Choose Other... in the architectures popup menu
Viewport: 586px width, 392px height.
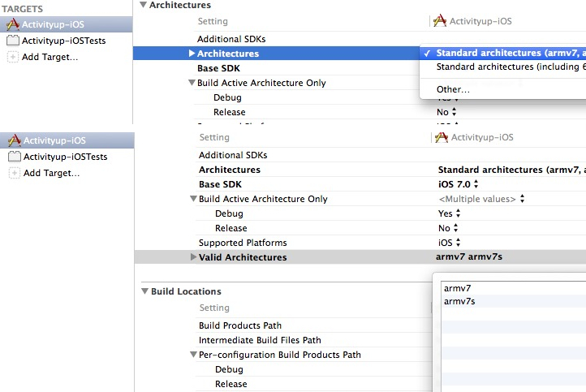[453, 89]
